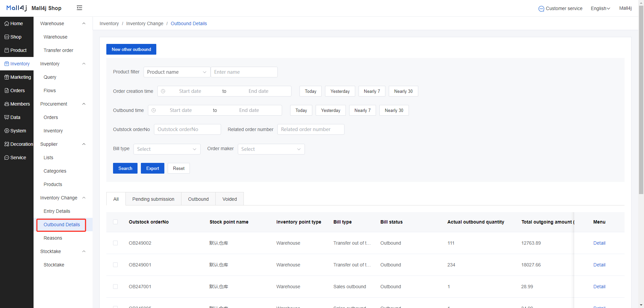Switch to the Voided tab
644x308 pixels.
click(x=229, y=199)
